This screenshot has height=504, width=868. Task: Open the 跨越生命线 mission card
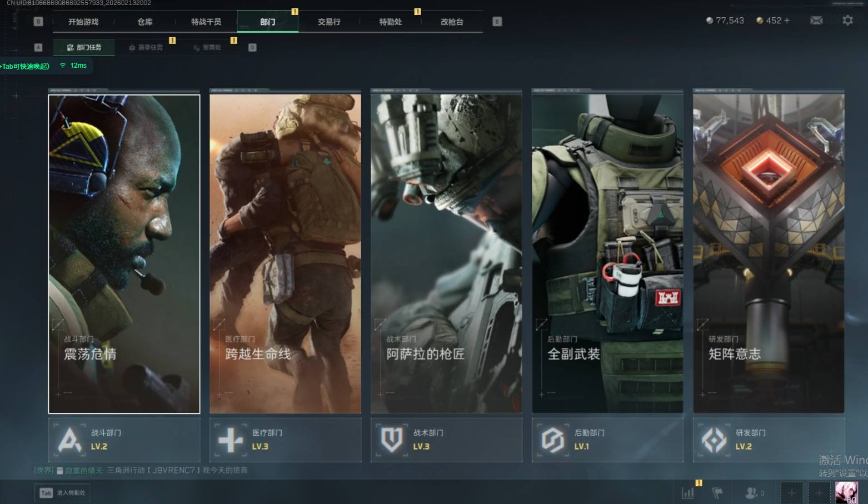(x=285, y=254)
